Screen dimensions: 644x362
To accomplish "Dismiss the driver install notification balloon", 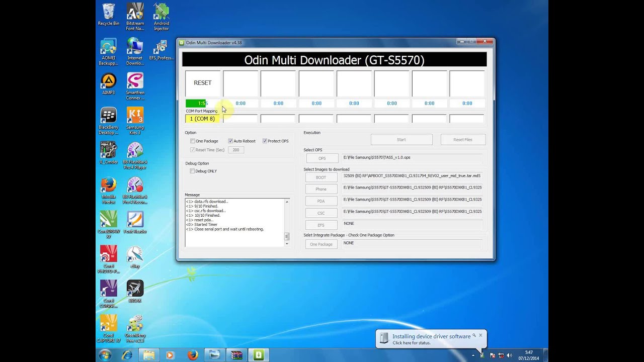I will [480, 335].
